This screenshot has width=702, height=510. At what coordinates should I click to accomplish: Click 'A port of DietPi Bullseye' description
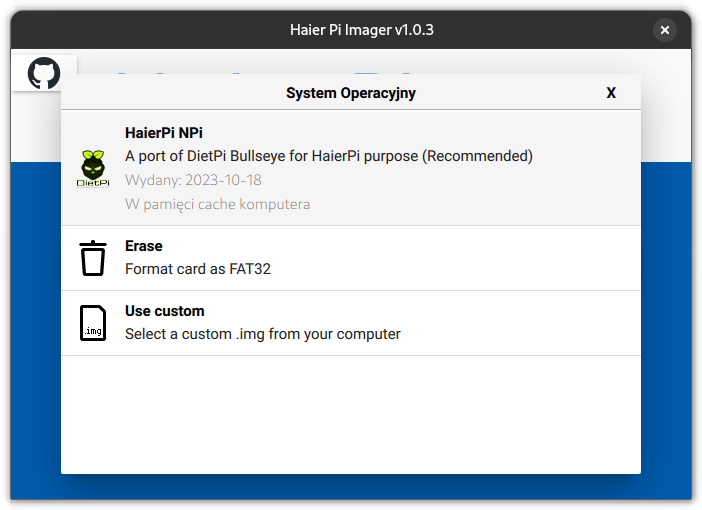[329, 156]
